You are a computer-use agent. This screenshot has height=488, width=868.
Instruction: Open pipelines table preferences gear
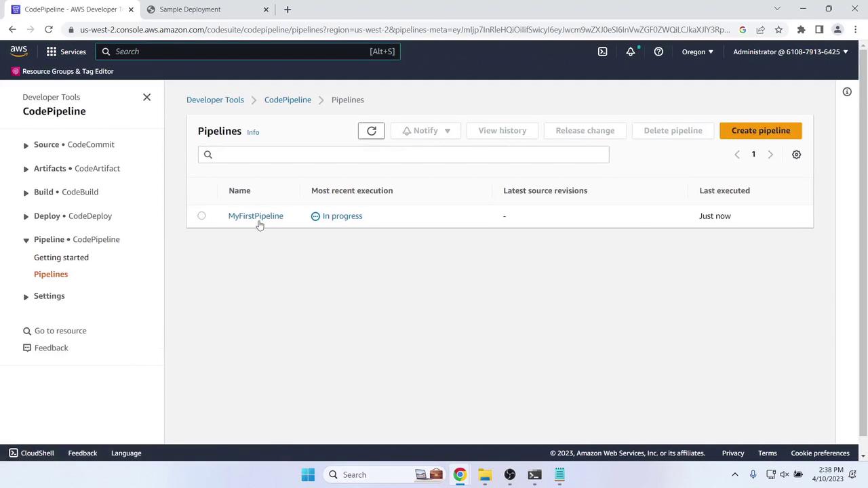pyautogui.click(x=796, y=155)
